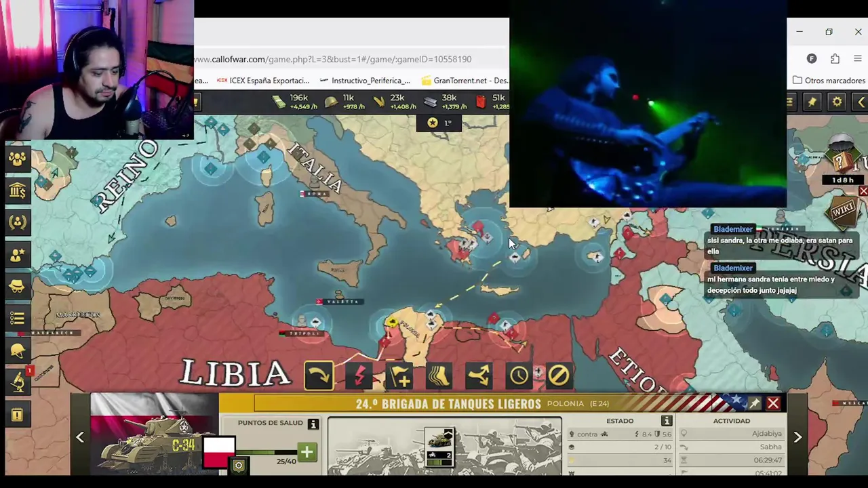Open the coalitions group icon in left sidebar
The height and width of the screenshot is (488, 868).
(x=18, y=159)
